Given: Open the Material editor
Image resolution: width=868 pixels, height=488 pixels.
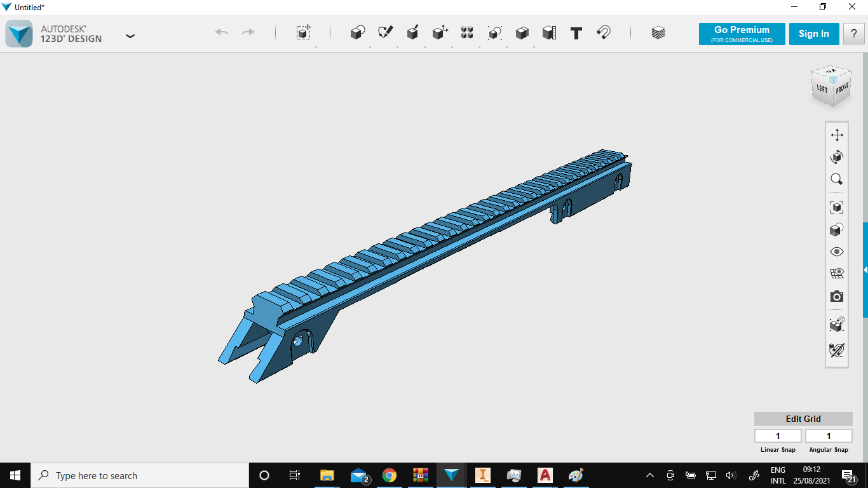Looking at the screenshot, I should [x=658, y=33].
